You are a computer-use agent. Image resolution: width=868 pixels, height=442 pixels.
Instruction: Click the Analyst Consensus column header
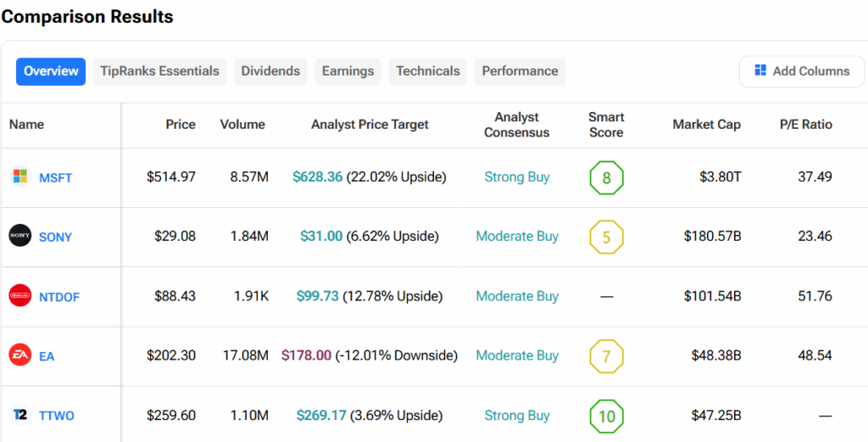point(516,125)
